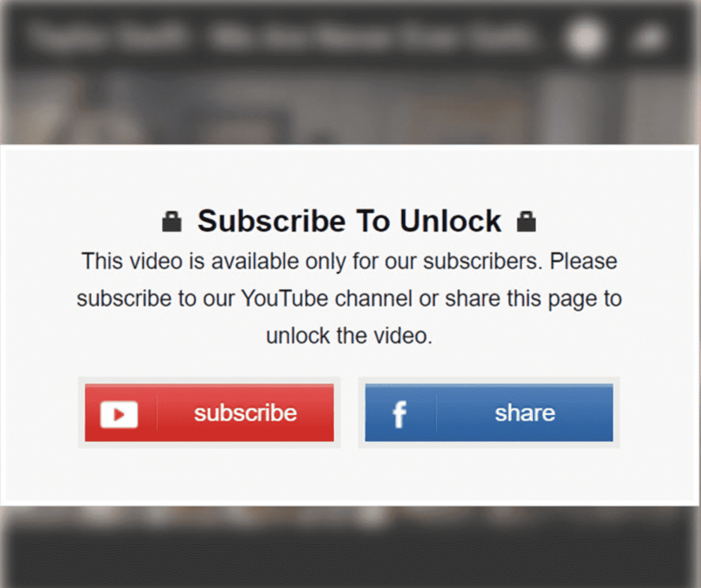Click the blurred circular channel avatar
701x588 pixels.
pos(585,38)
